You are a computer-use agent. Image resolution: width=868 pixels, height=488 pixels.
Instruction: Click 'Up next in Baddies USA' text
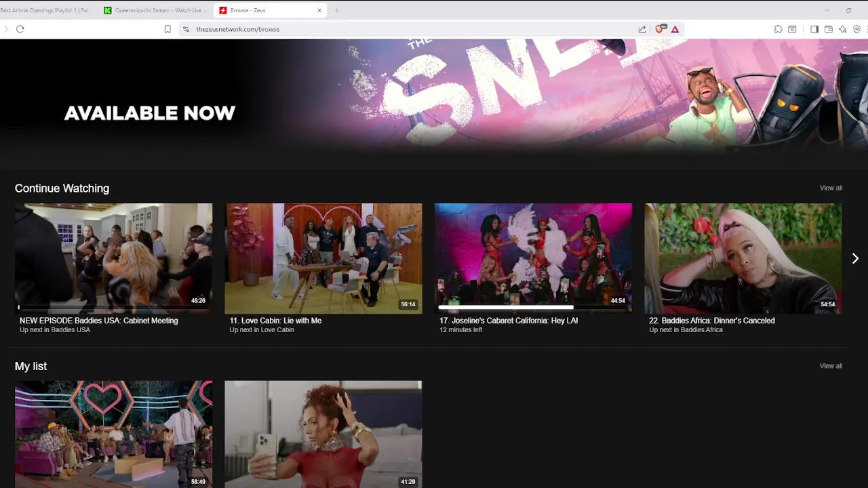click(55, 330)
